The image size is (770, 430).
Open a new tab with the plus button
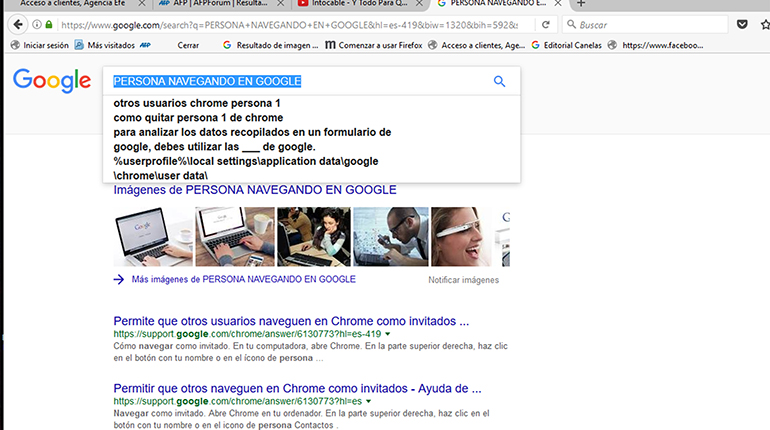[581, 4]
